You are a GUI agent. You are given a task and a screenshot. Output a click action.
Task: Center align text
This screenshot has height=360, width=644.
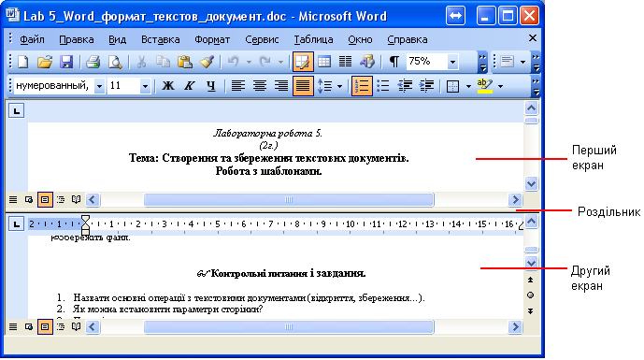(x=260, y=86)
